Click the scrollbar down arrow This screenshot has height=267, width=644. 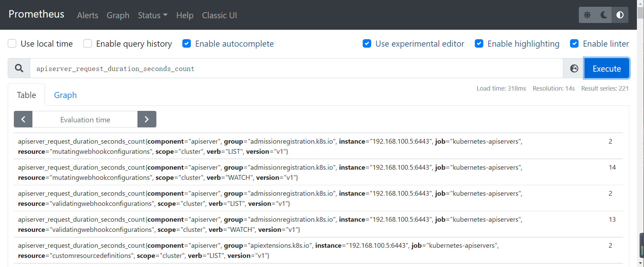(x=640, y=263)
